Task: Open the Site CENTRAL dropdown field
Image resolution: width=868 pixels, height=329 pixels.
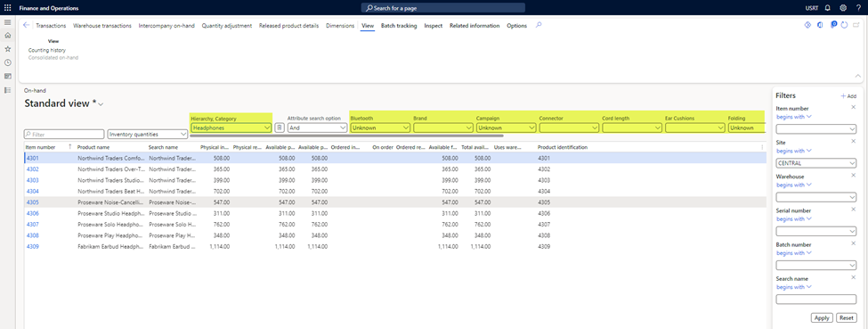Action: [x=816, y=163]
